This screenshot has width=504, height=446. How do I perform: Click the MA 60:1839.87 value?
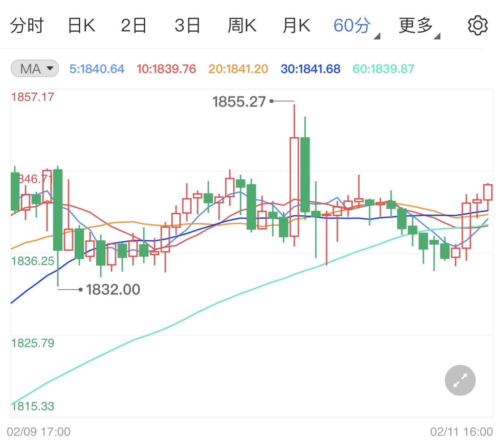click(x=383, y=69)
